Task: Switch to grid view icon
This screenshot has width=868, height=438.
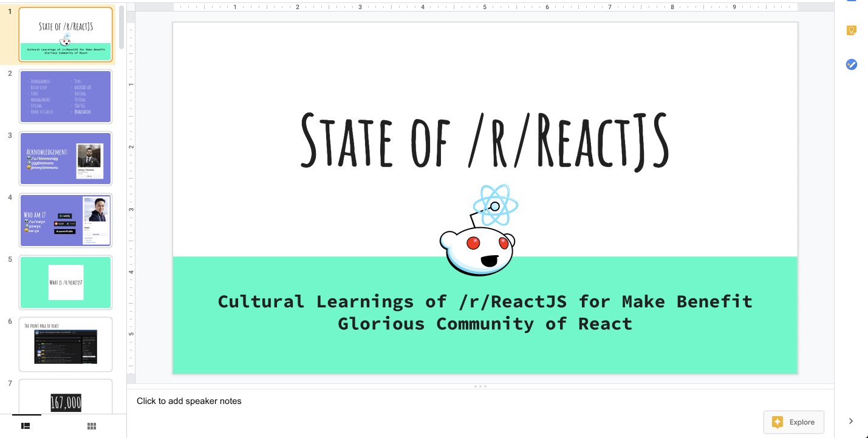Action: (92, 426)
